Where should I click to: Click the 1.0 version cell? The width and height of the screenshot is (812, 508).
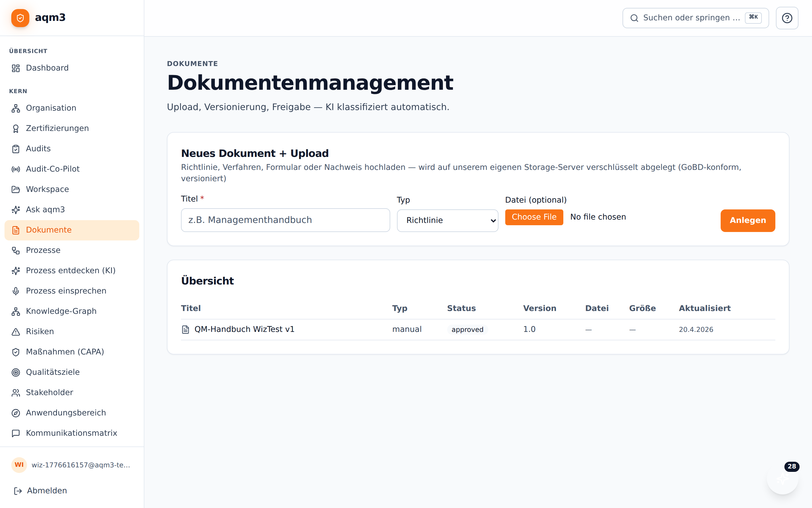[529, 330]
